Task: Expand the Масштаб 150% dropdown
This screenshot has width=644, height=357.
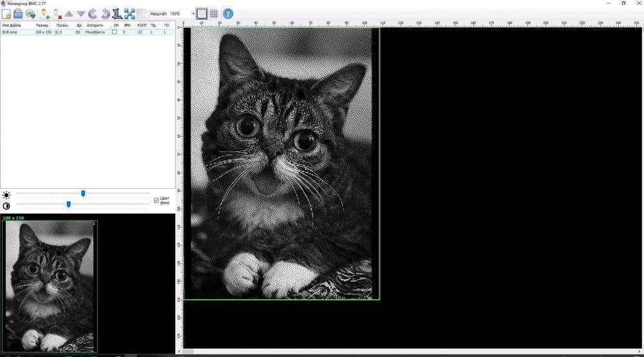Action: tap(193, 14)
